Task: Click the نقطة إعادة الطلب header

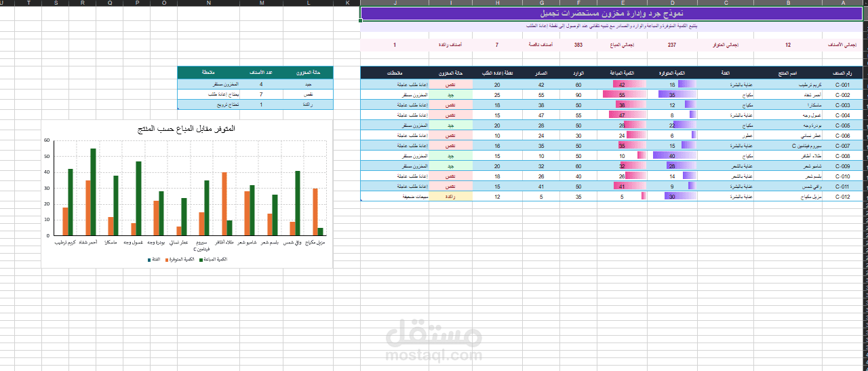Action: 497,73
